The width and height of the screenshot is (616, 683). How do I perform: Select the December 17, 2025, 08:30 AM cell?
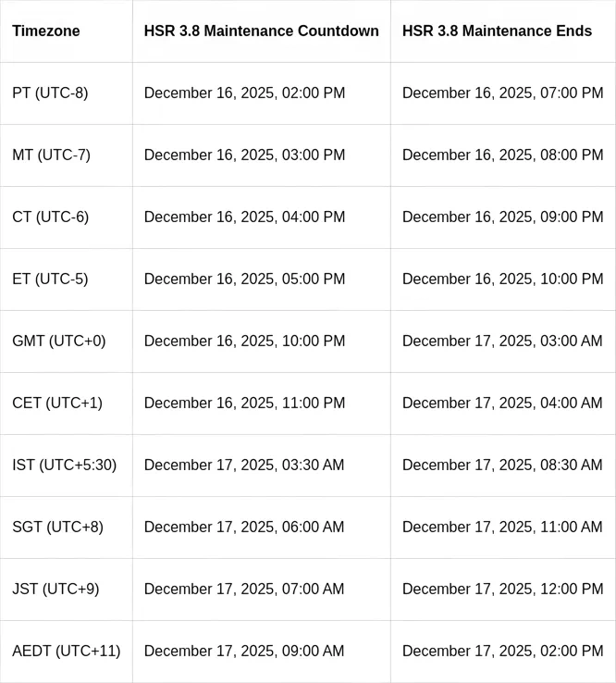pos(502,466)
